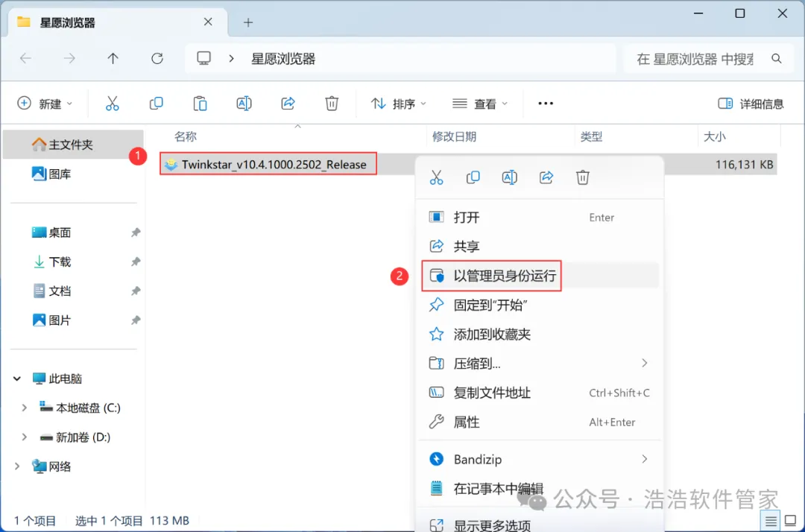Sort by the 修改日期 column header
Viewport: 805px width, 532px height.
(455, 137)
